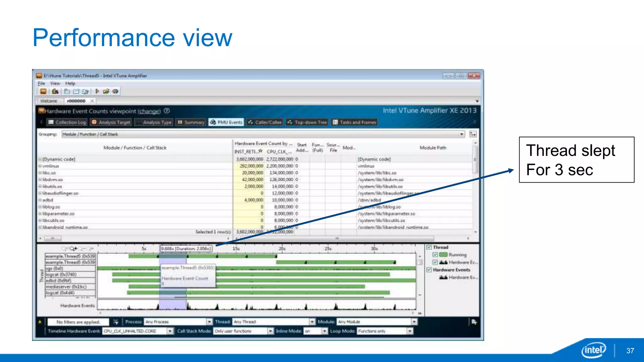Viewport: 644px width, 362px height.
Task: Click the open result folder icon
Action: 106,91
